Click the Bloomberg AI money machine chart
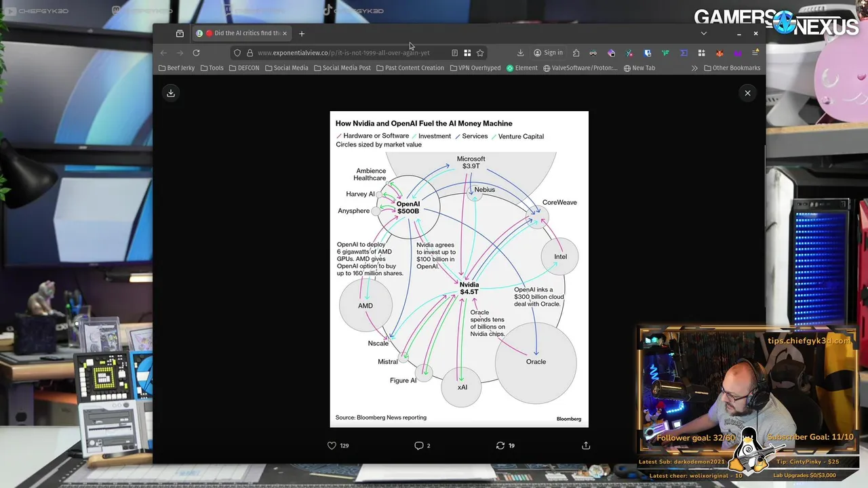The width and height of the screenshot is (868, 488). [x=459, y=269]
